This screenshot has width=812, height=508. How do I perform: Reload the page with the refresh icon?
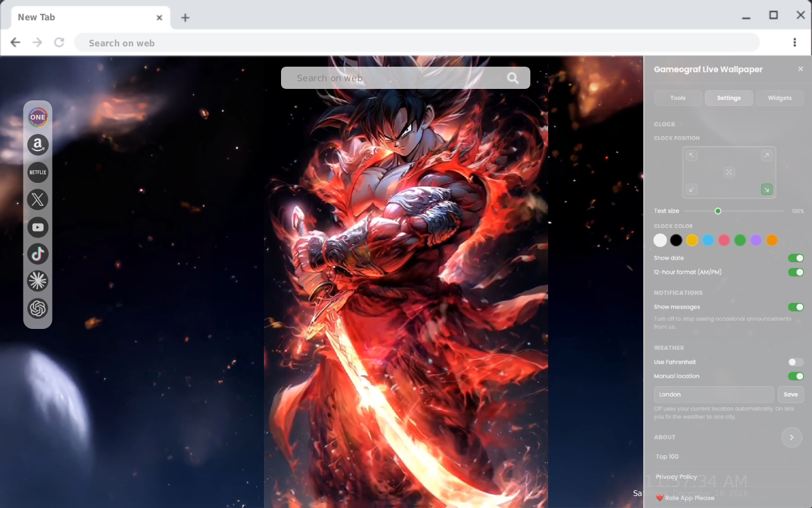pyautogui.click(x=59, y=43)
